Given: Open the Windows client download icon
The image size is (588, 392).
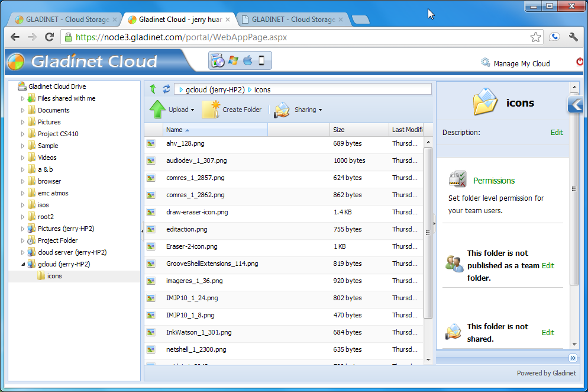Looking at the screenshot, I should point(233,60).
